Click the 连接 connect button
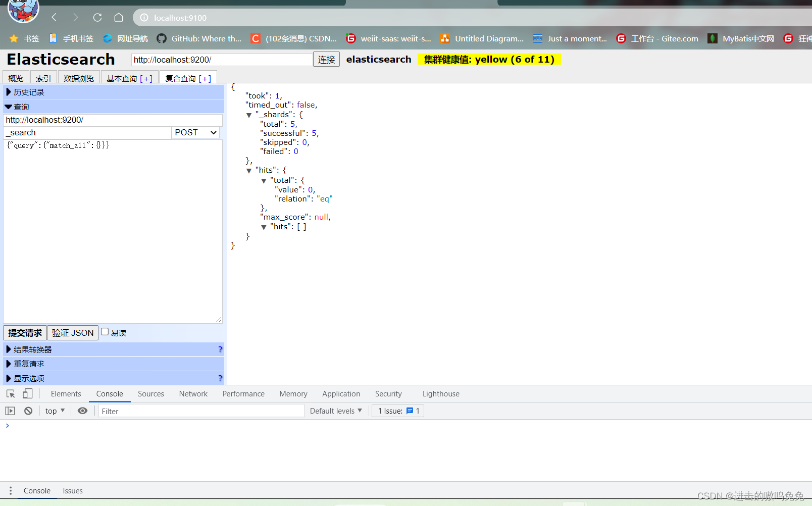The width and height of the screenshot is (812, 506). tap(326, 60)
